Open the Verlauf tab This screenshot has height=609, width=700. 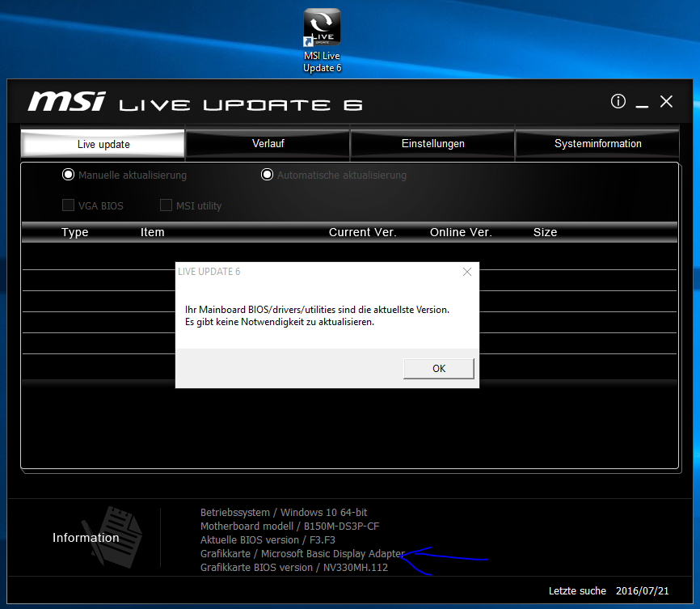point(268,143)
